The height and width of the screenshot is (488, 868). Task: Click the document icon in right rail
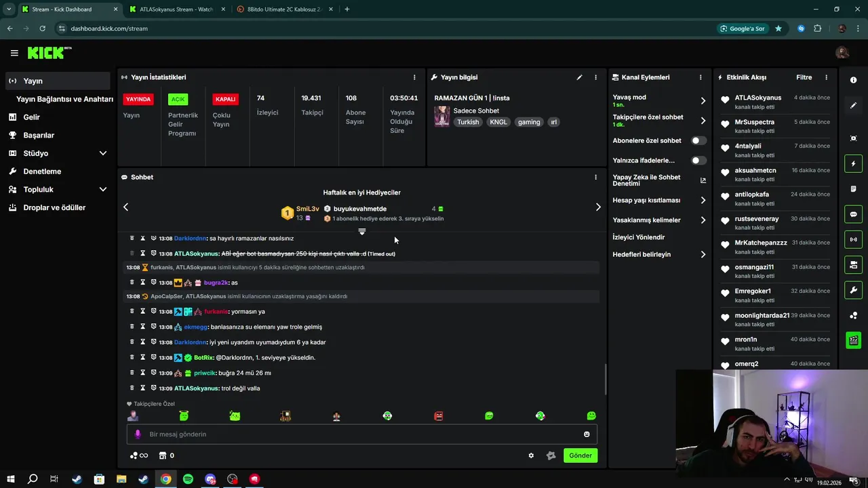pos(853,189)
